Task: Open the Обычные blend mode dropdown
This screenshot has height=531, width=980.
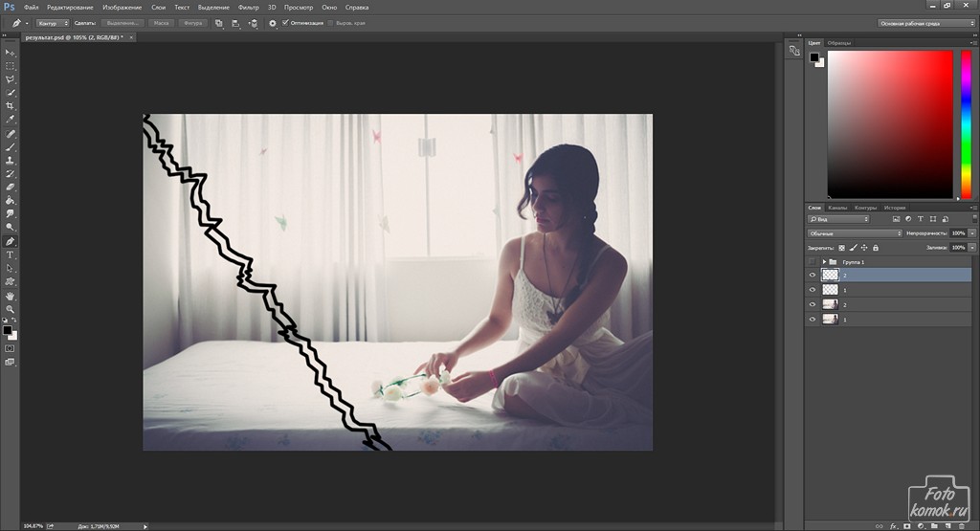Action: [855, 233]
